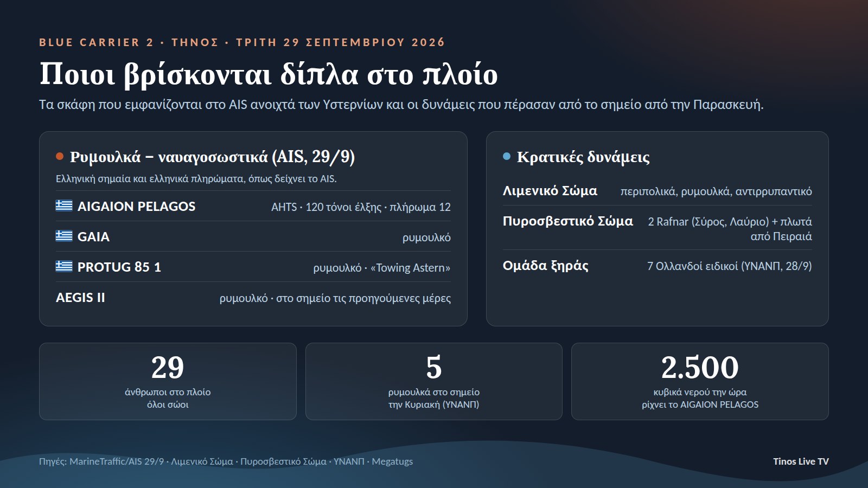868x488 pixels.
Task: Select '2 Rafnar (Σύρος, Λαύριο) + πλωτά από Πειραιά'
Action: pyautogui.click(x=730, y=229)
